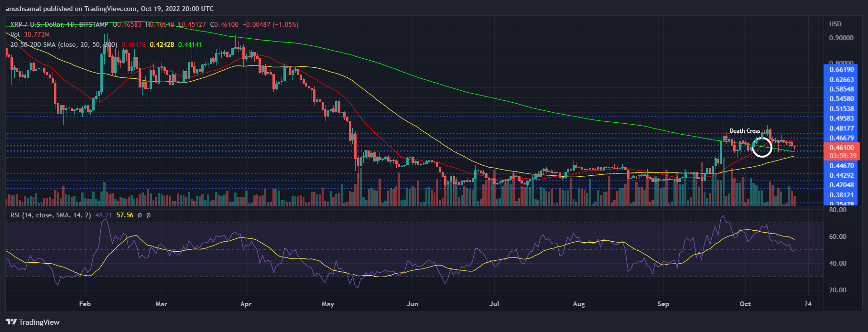
Task: Click the 80.00 RSI axis label
Action: pos(838,210)
